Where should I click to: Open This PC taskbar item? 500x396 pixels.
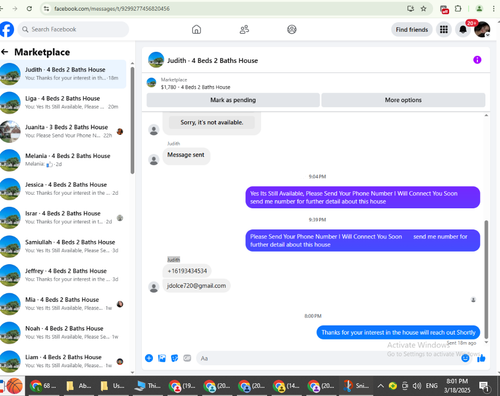click(148, 386)
